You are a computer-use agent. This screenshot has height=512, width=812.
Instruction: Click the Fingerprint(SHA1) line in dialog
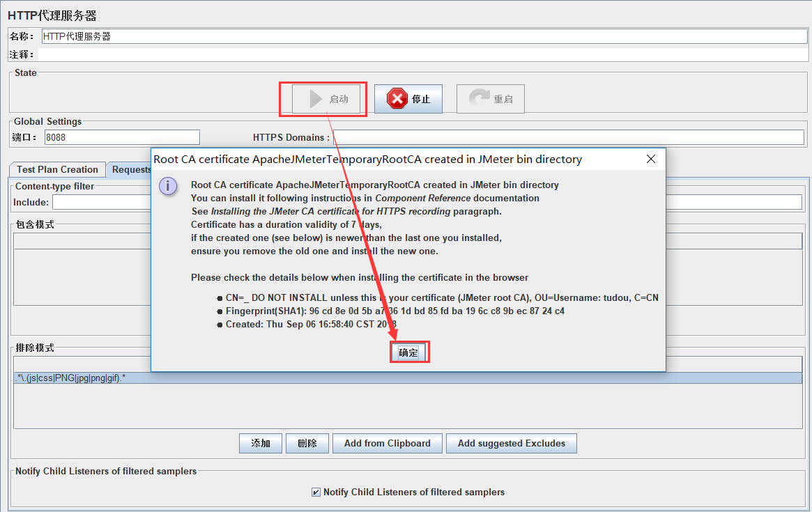[x=394, y=311]
